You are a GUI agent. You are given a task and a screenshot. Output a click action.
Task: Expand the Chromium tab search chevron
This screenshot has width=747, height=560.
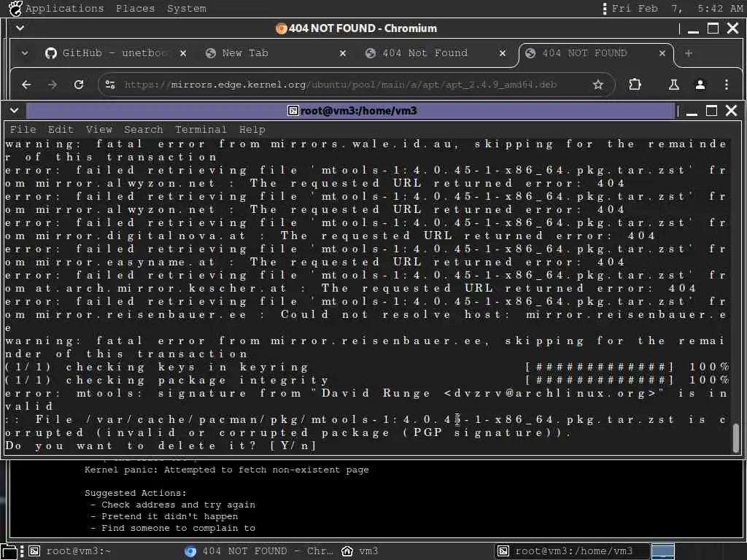[x=25, y=52]
